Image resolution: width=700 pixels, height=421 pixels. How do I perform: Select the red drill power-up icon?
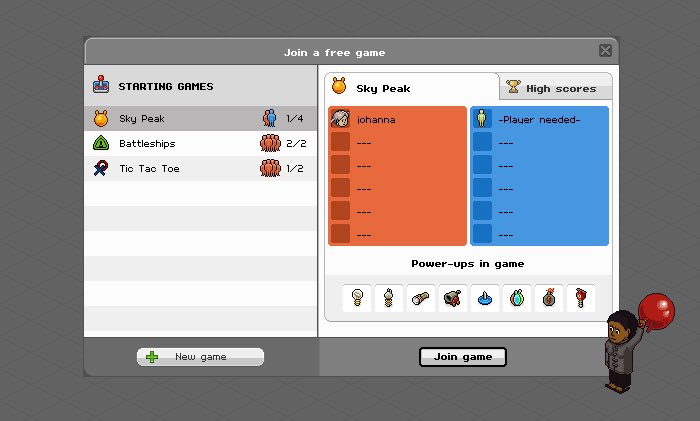point(581,297)
